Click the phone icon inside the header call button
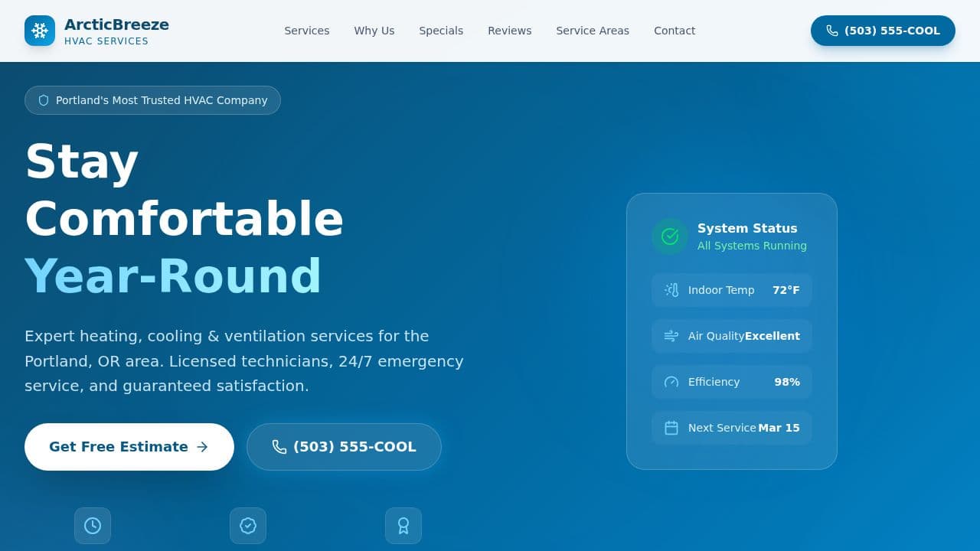Image resolution: width=980 pixels, height=551 pixels. click(x=831, y=31)
